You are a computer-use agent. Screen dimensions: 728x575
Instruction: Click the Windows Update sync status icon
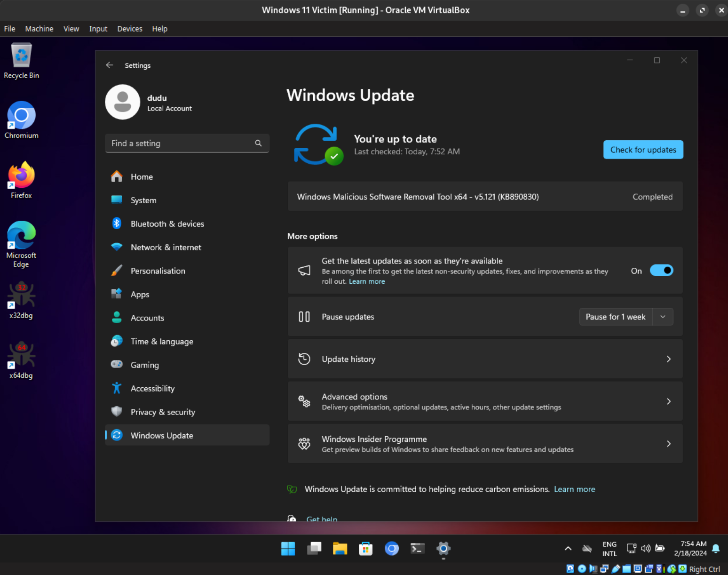[x=318, y=144]
